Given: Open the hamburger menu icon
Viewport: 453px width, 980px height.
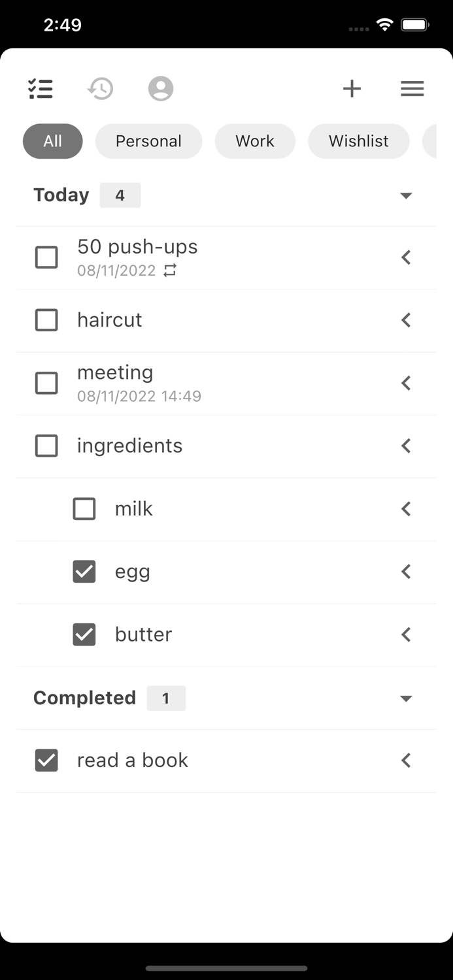Looking at the screenshot, I should [412, 88].
